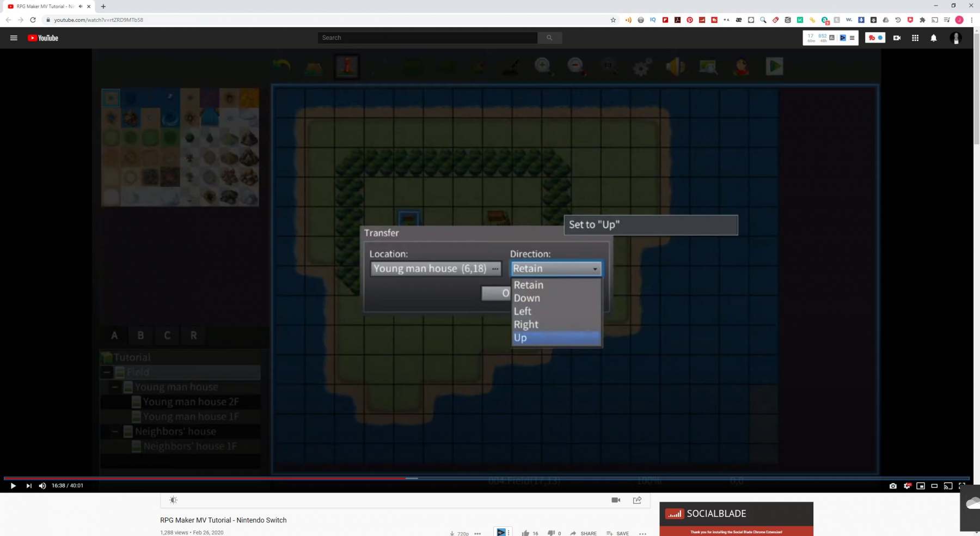Click the YouTube logo
This screenshot has height=536, width=980.
pos(43,38)
